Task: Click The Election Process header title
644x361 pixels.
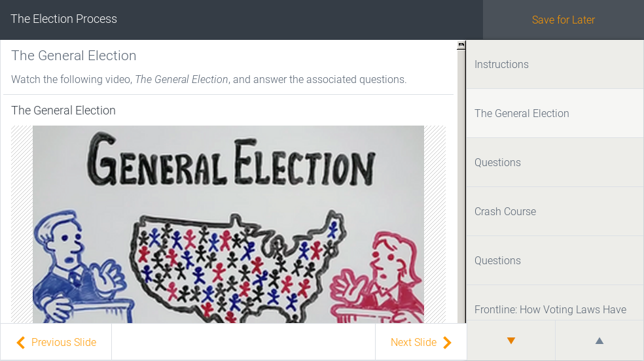Action: click(x=63, y=19)
